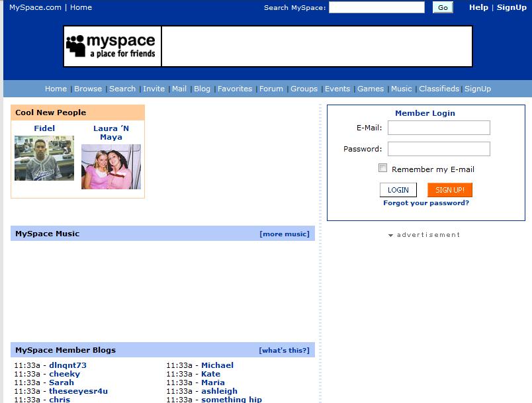Open Forgot your password page

pyautogui.click(x=425, y=203)
